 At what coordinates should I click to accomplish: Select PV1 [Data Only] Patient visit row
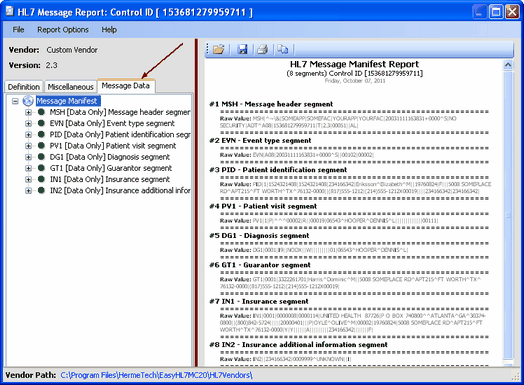pos(113,146)
